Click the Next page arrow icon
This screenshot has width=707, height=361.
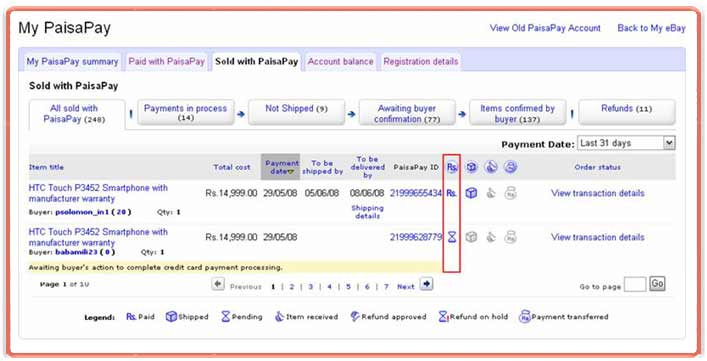click(426, 284)
